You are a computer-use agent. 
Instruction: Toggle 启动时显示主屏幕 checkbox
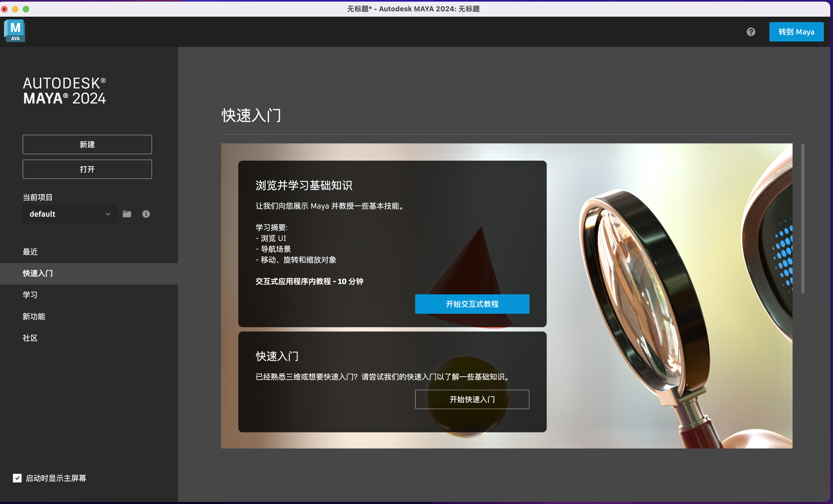click(17, 478)
